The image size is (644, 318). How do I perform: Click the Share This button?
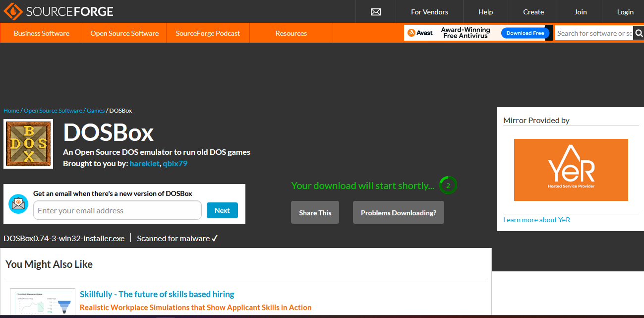315,212
